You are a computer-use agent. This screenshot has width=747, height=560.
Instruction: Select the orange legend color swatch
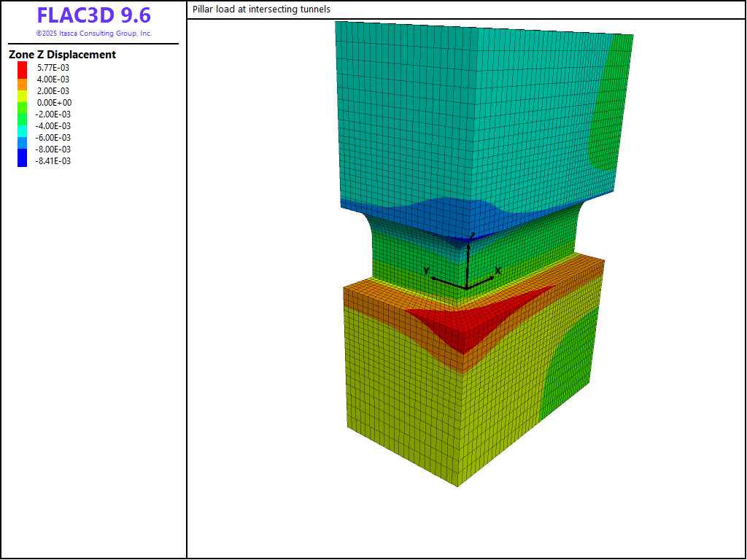point(23,85)
